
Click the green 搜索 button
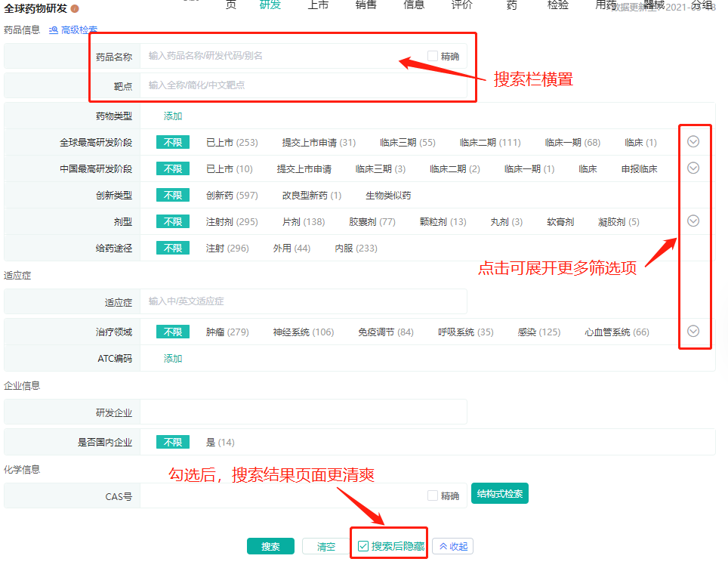click(x=270, y=546)
